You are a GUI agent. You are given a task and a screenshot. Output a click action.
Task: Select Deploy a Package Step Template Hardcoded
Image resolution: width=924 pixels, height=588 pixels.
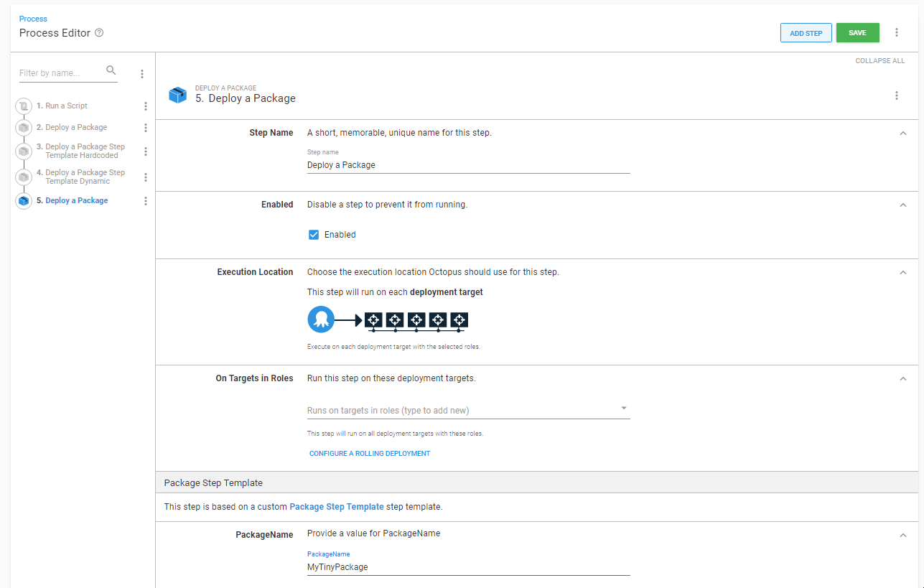[x=81, y=151]
